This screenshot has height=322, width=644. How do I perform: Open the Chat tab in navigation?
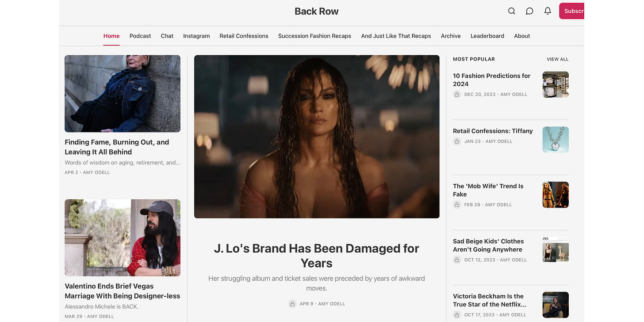tap(167, 36)
